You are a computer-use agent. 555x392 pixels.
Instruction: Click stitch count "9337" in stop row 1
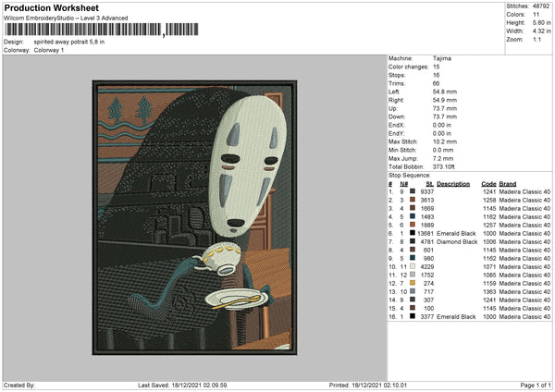[426, 191]
